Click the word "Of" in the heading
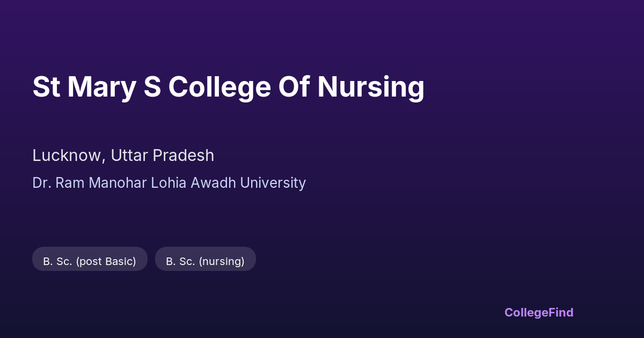Viewport: 644px width, 338px height. tap(294, 87)
